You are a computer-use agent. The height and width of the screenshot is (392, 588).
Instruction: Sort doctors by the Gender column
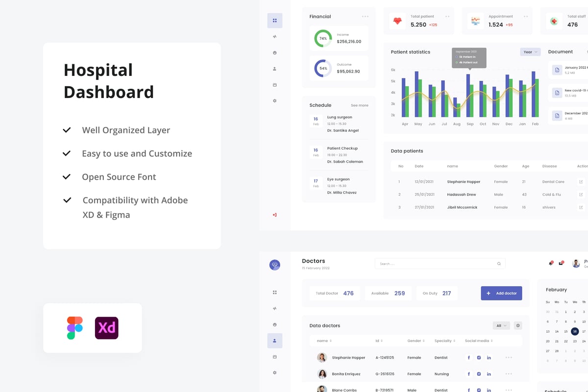(x=416, y=341)
